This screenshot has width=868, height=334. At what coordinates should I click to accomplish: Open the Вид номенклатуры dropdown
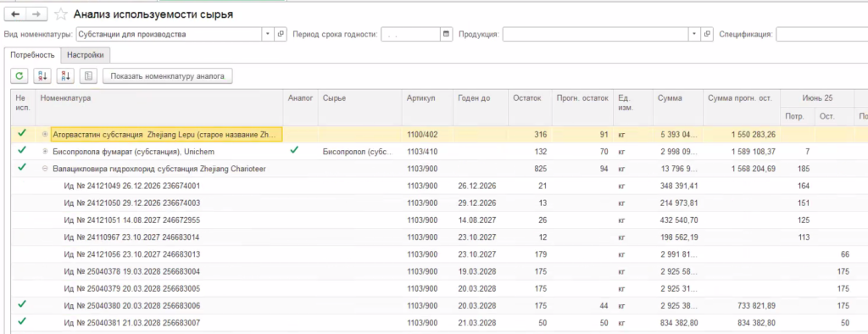click(268, 35)
